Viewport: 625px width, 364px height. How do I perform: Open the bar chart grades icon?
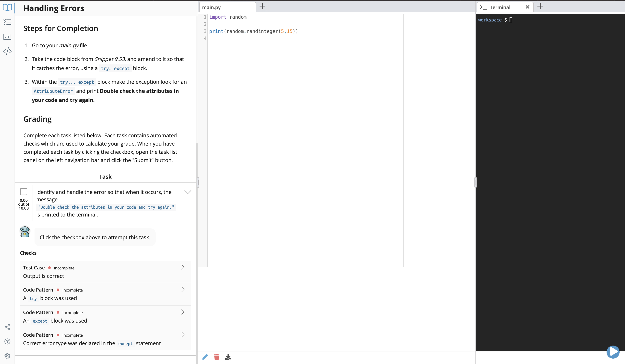7,37
